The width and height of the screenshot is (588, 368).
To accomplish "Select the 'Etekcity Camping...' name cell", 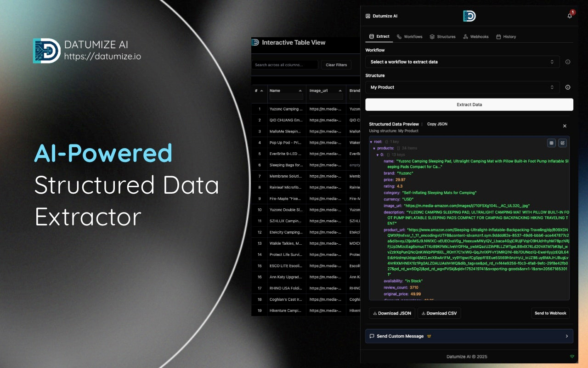I will (x=286, y=232).
